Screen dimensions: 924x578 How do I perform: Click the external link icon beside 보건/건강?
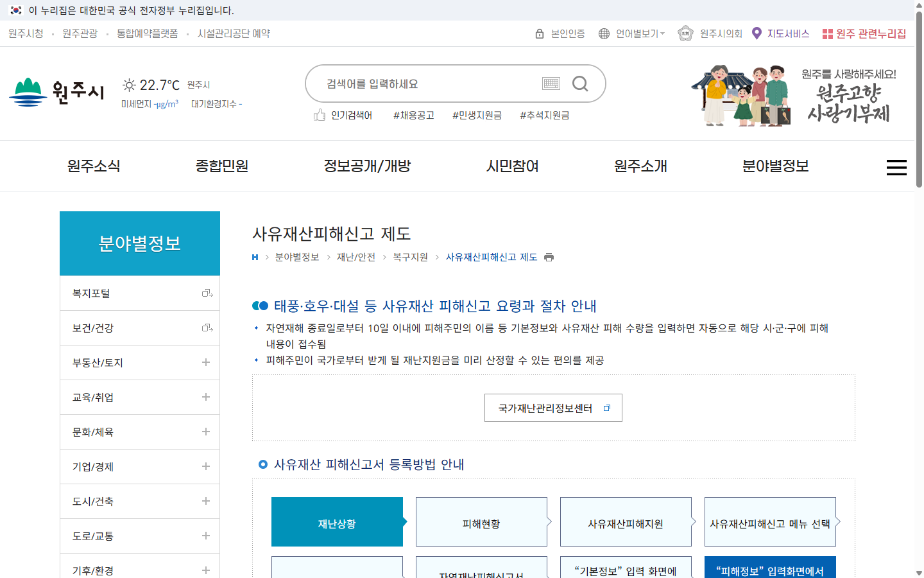pyautogui.click(x=207, y=328)
